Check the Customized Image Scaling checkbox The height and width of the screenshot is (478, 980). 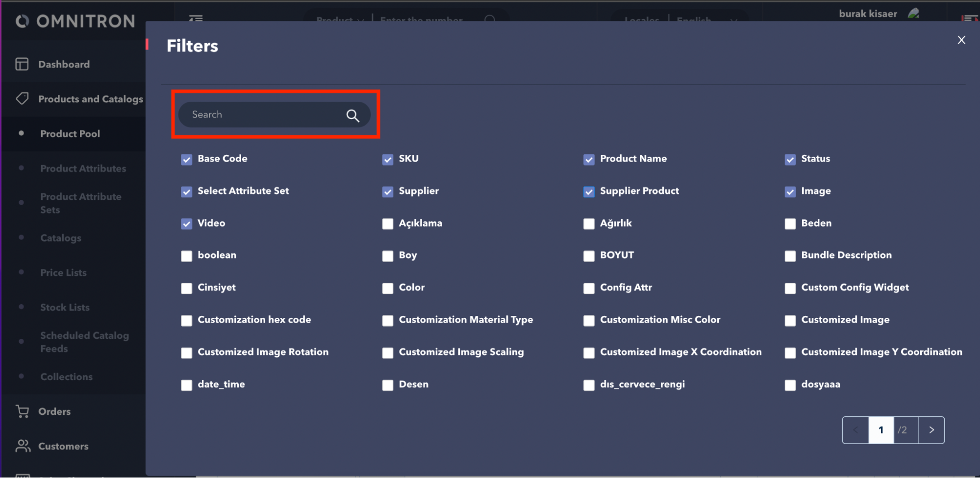point(388,353)
